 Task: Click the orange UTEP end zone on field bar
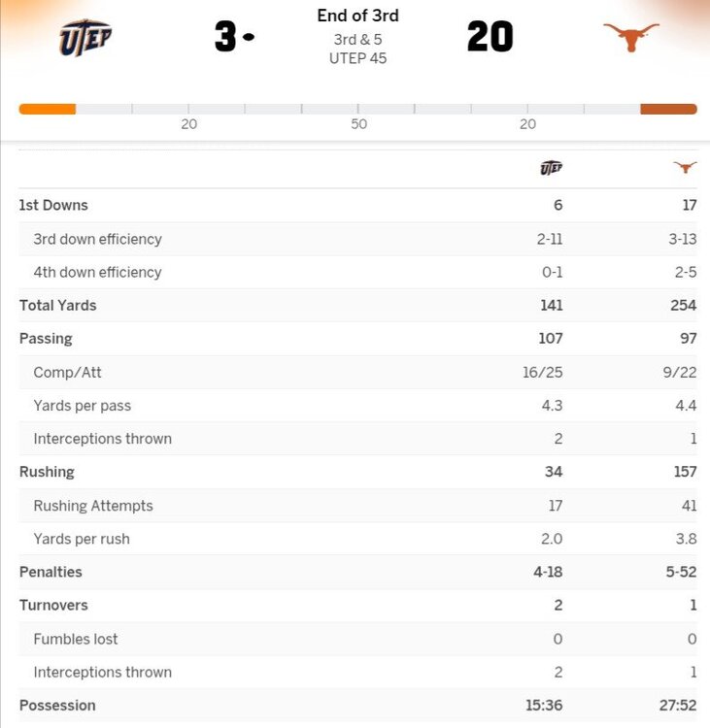coord(48,109)
